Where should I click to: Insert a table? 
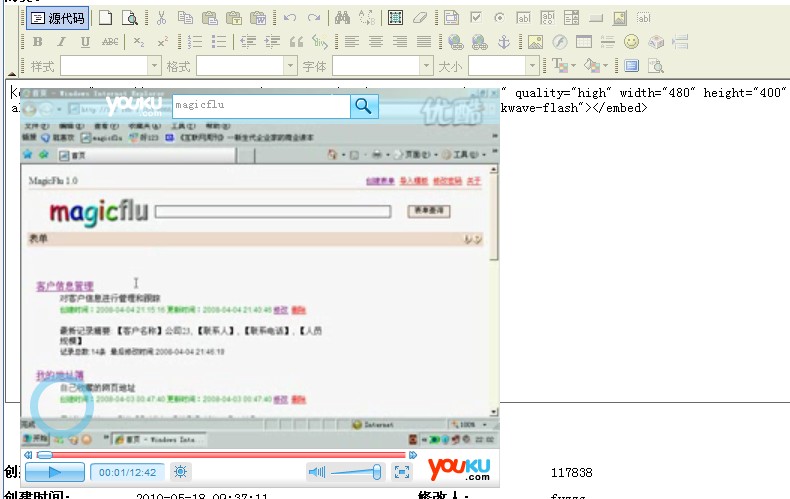pyautogui.click(x=583, y=42)
